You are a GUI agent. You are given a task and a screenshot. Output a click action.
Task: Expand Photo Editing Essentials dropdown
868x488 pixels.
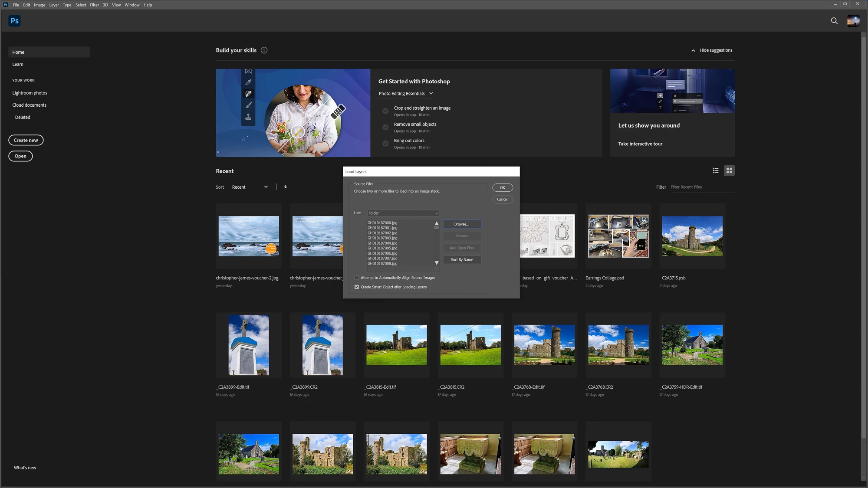point(406,94)
